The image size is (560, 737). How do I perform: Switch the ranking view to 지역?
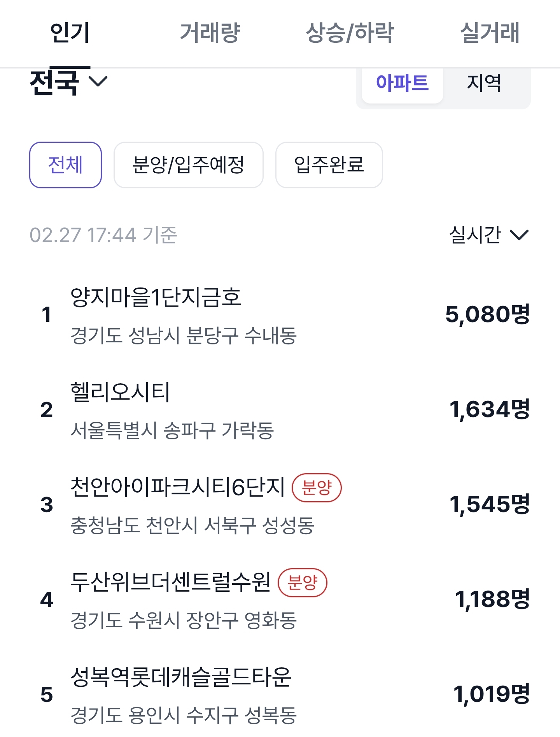pos(484,83)
